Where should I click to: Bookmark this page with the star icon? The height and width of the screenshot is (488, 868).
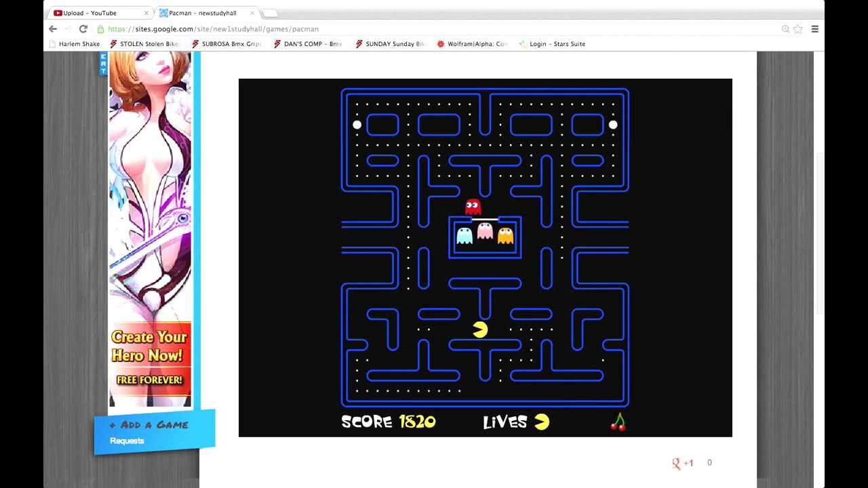(798, 29)
